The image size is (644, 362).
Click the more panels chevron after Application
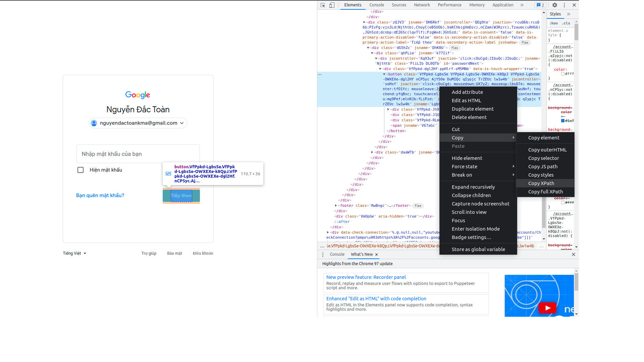(x=522, y=5)
